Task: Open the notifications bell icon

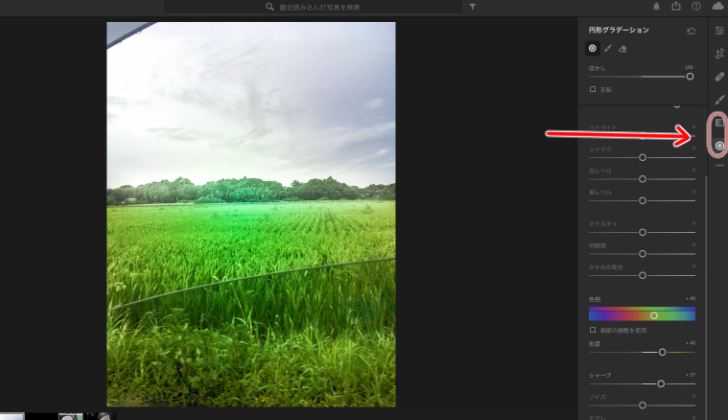Action: pyautogui.click(x=656, y=6)
